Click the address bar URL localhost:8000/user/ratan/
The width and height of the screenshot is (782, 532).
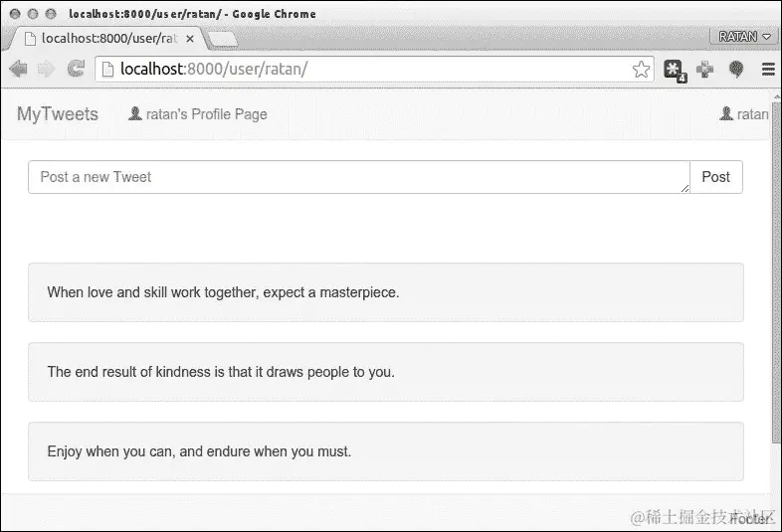point(215,69)
